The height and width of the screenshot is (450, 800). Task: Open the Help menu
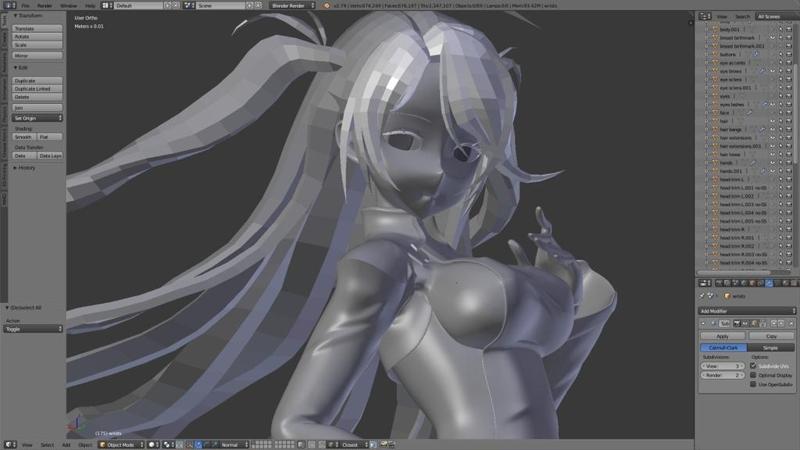click(90, 5)
